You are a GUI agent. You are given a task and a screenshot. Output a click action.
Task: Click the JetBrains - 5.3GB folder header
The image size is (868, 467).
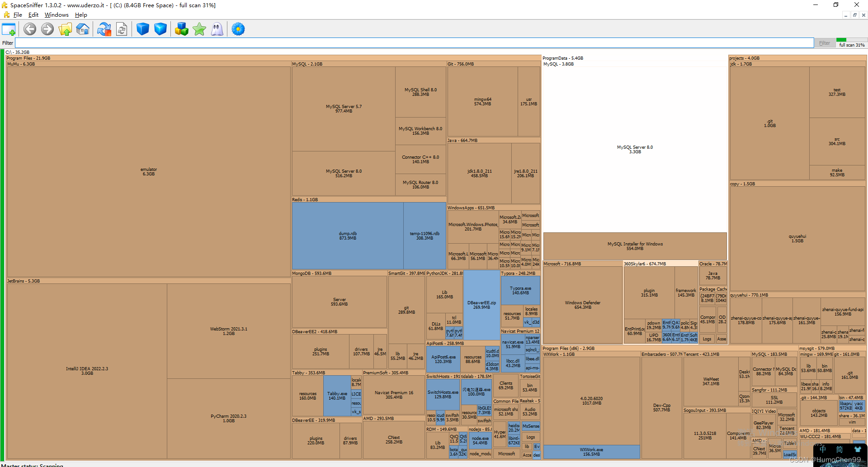149,281
